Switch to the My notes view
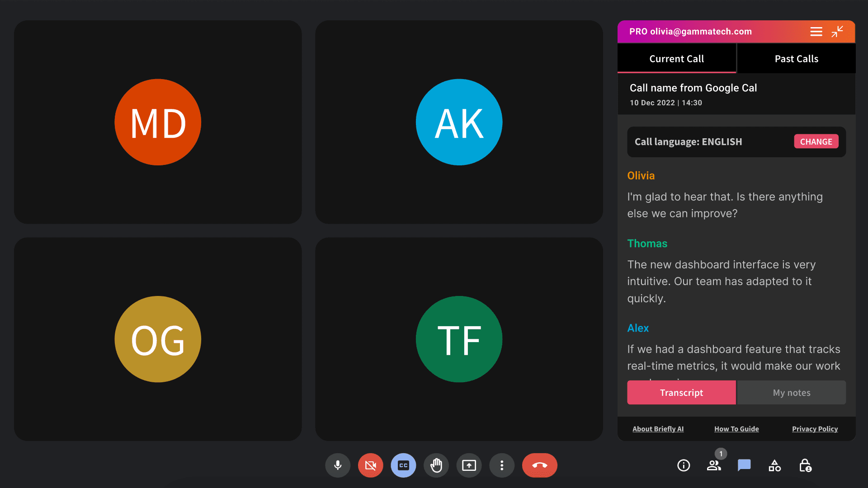Viewport: 868px width, 488px height. pyautogui.click(x=791, y=393)
